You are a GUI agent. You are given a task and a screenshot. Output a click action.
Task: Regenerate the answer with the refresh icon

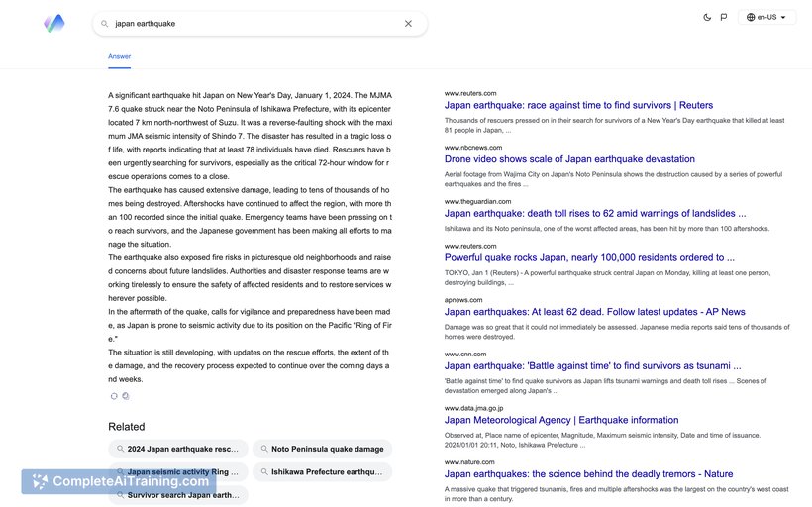(x=114, y=396)
